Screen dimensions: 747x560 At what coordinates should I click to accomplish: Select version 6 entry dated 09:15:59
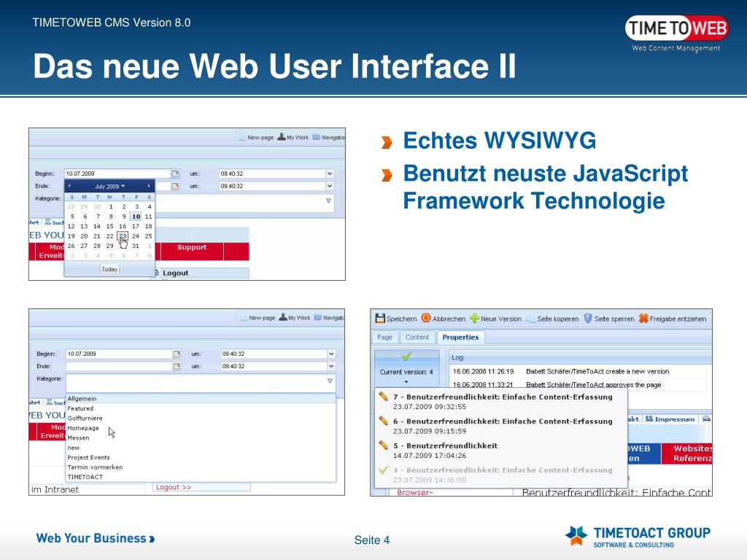coord(501,426)
